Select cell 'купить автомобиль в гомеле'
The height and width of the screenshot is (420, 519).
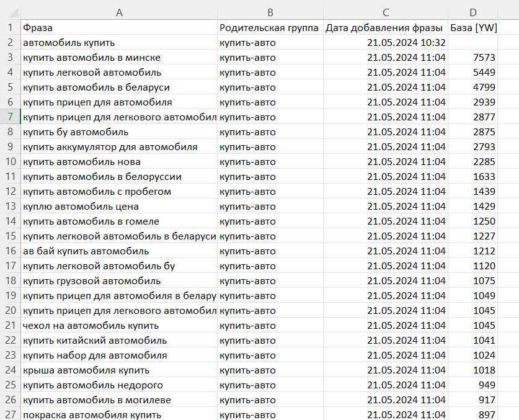point(119,221)
